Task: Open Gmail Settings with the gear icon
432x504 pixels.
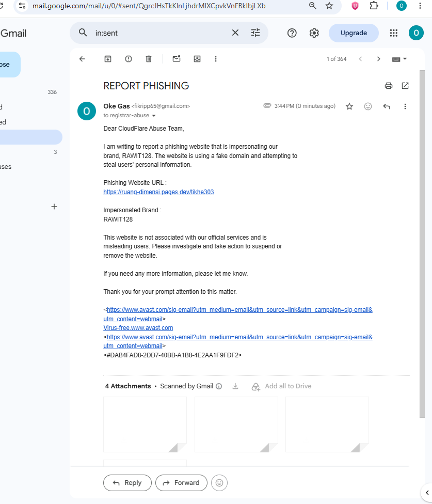Action: point(314,33)
